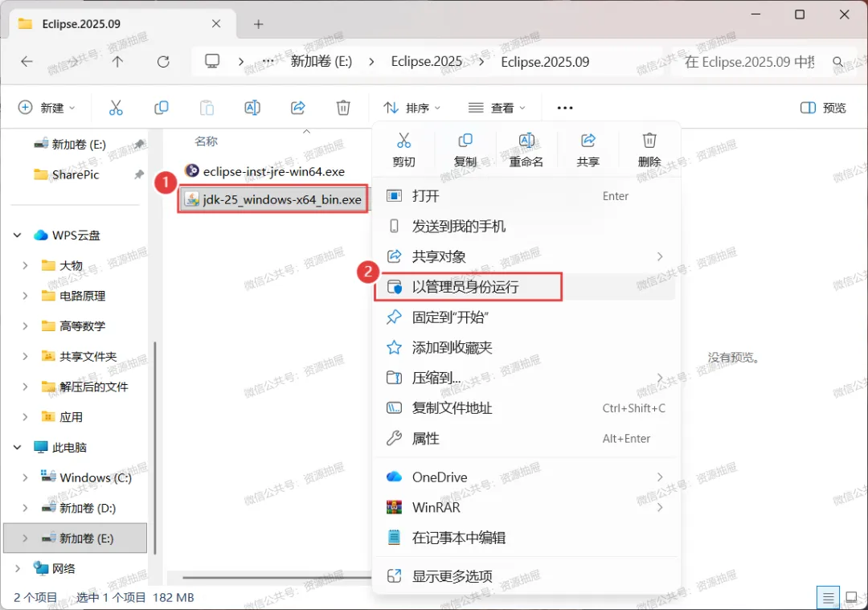The width and height of the screenshot is (868, 610).
Task: Choose 添加到收藏夹 in the context menu
Action: [525, 348]
